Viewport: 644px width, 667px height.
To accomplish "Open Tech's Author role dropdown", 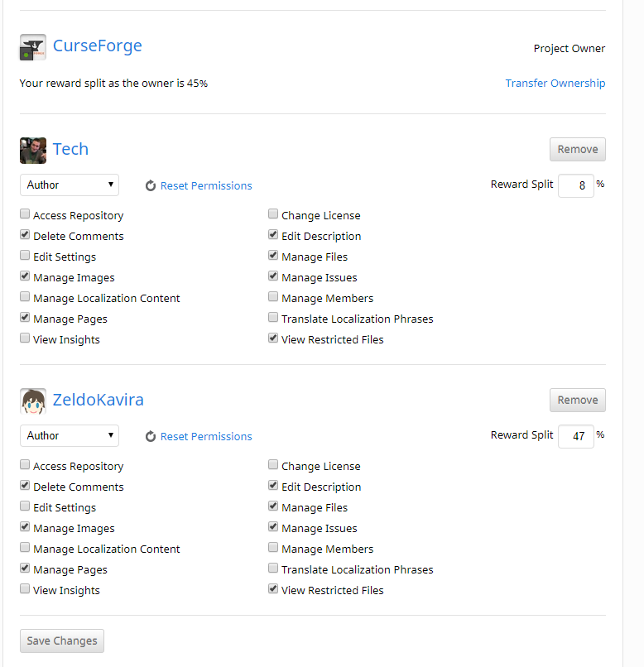I will tap(70, 185).
